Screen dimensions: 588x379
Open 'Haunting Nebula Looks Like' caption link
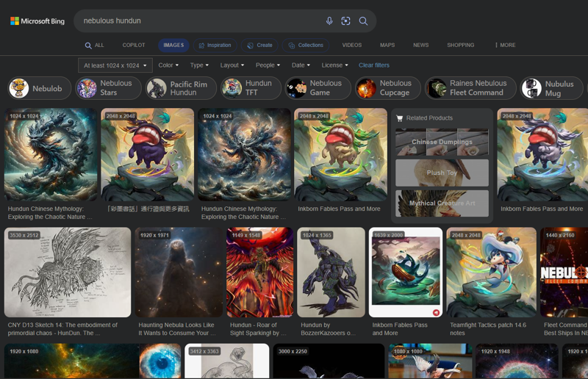coord(177,329)
